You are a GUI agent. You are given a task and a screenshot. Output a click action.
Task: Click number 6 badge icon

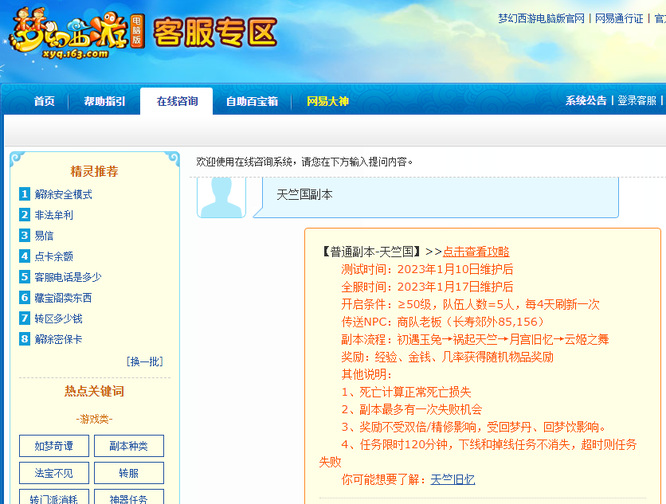(x=25, y=298)
